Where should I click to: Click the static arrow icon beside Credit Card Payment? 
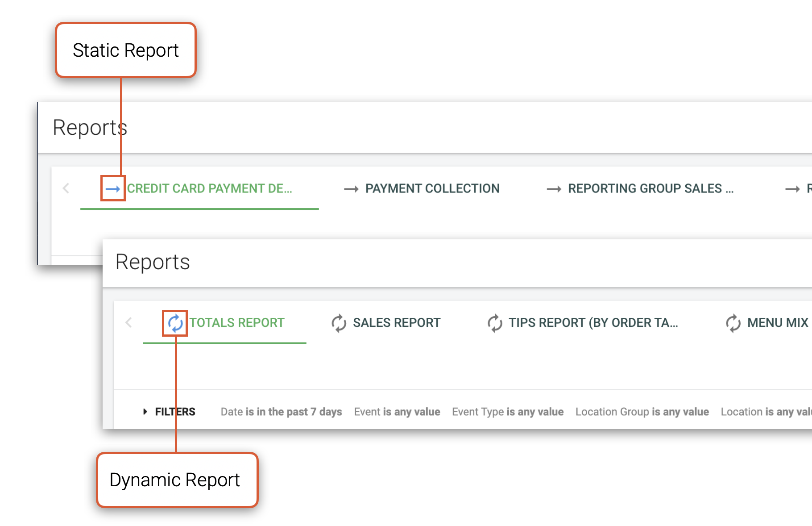(113, 188)
